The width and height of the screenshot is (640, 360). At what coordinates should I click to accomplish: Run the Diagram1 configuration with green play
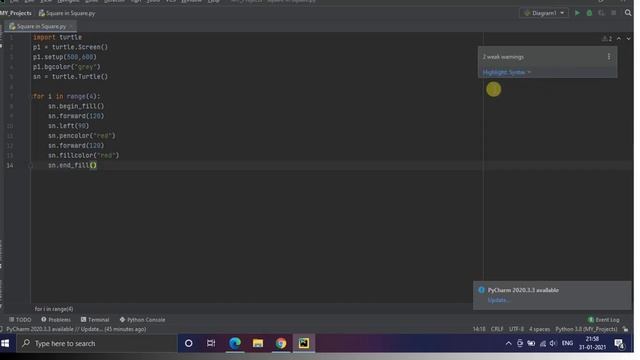point(577,13)
